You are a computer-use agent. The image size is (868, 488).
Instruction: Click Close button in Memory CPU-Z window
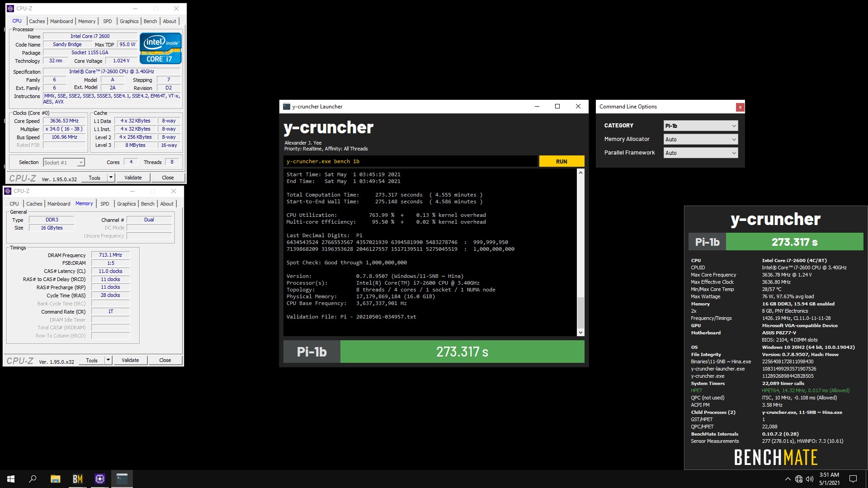(165, 361)
